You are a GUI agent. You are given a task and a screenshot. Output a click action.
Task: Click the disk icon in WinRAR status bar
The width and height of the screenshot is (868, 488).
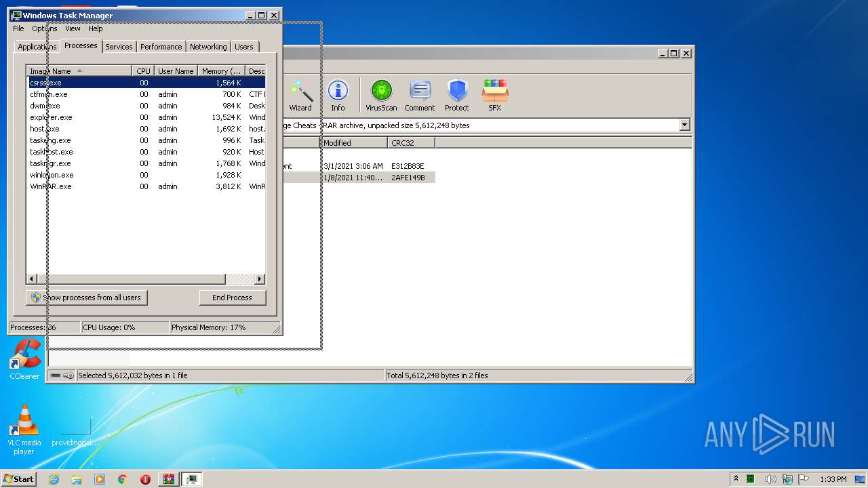pyautogui.click(x=56, y=375)
